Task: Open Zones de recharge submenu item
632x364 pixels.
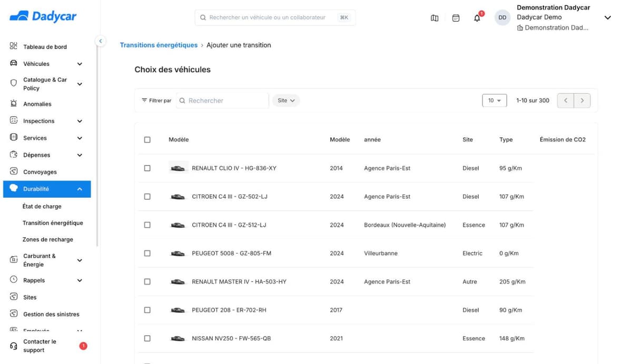Action: pyautogui.click(x=48, y=239)
